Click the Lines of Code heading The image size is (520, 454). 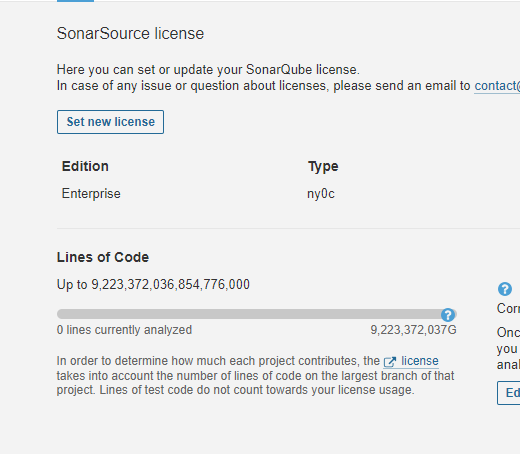pyautogui.click(x=103, y=257)
